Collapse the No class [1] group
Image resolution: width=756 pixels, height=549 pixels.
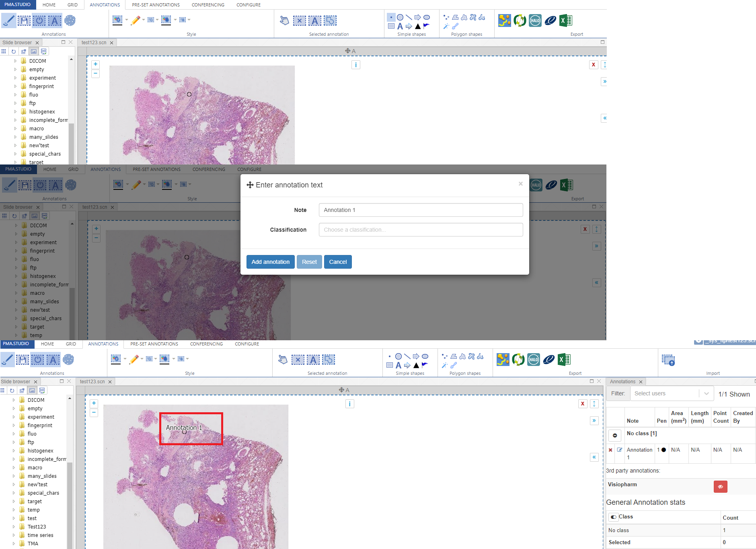coord(615,435)
